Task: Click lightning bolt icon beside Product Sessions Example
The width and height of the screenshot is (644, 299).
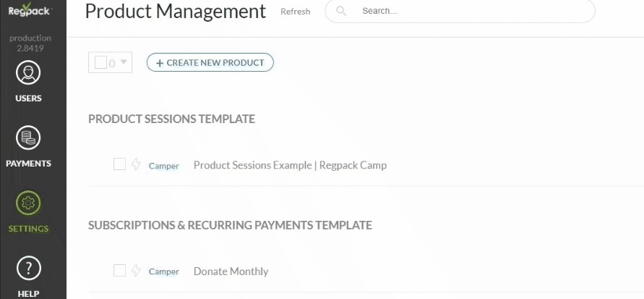Action: pos(136,164)
